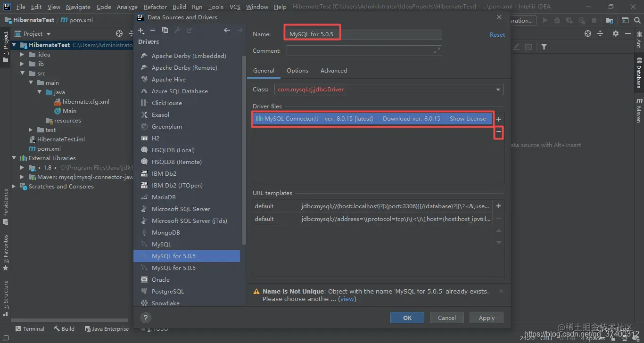Expand Scratches and Consoles node
The image size is (644, 343).
pyautogui.click(x=14, y=187)
